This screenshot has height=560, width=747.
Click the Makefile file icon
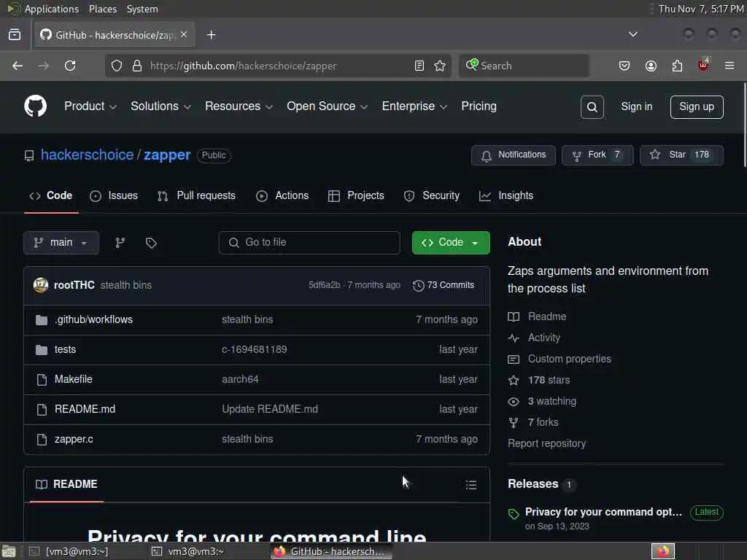coord(42,379)
